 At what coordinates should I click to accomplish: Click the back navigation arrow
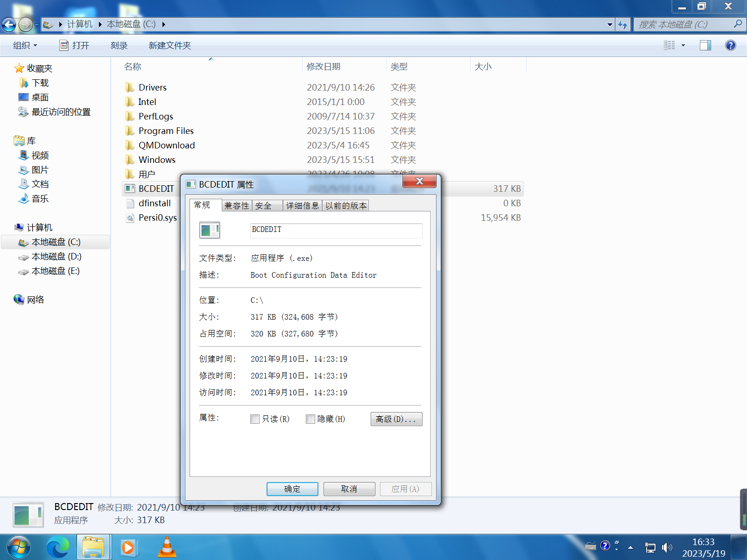(x=9, y=24)
